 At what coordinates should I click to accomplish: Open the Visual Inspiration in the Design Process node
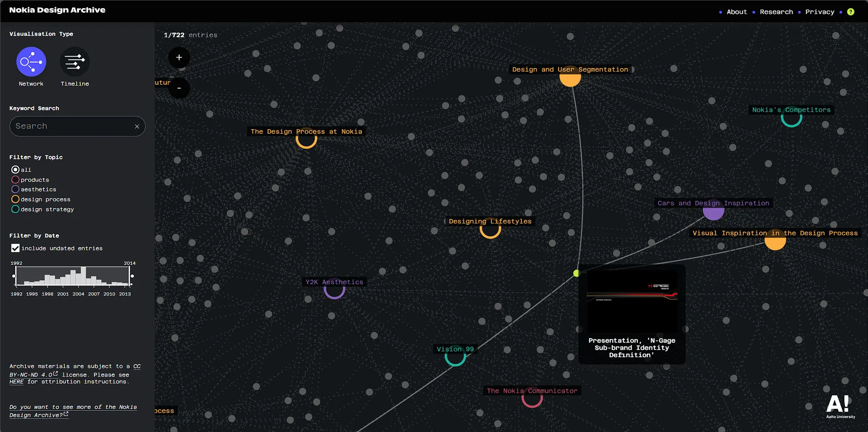[x=775, y=240]
